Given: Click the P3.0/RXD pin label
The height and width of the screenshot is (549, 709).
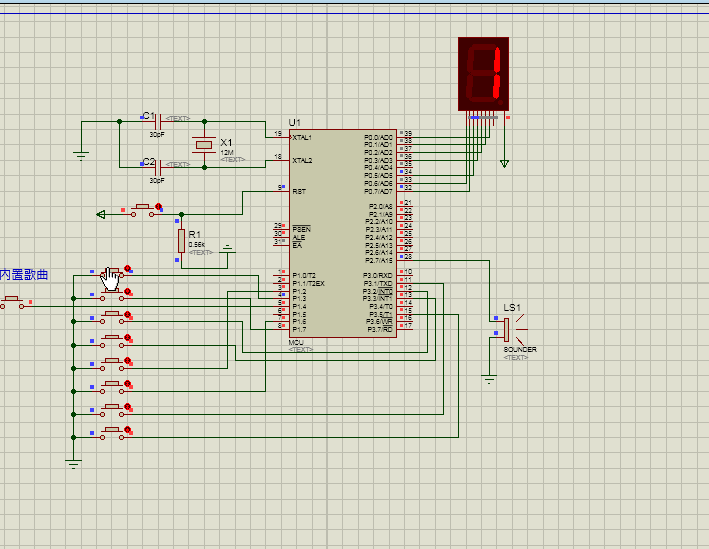Looking at the screenshot, I should pyautogui.click(x=378, y=275).
